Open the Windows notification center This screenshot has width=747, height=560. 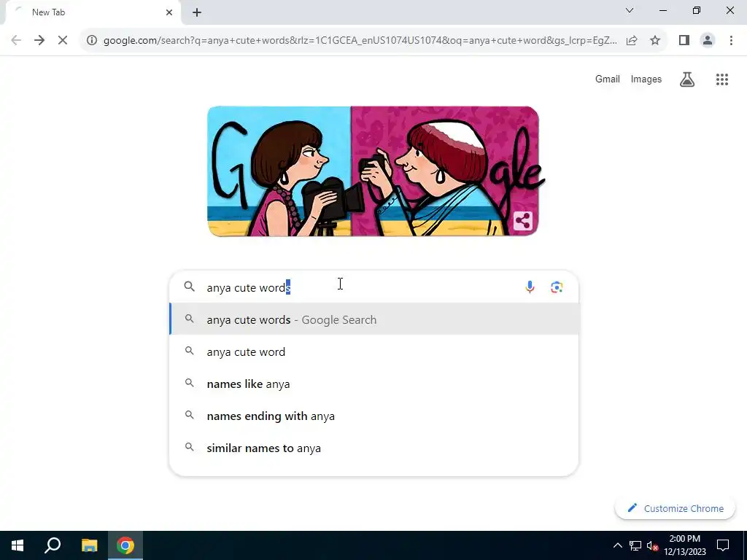coord(723,545)
